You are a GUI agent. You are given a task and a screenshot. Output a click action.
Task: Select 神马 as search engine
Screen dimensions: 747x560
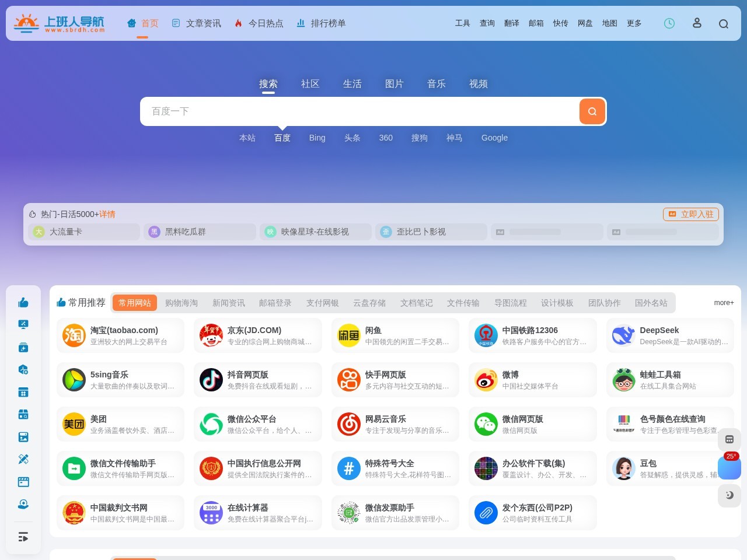[455, 138]
